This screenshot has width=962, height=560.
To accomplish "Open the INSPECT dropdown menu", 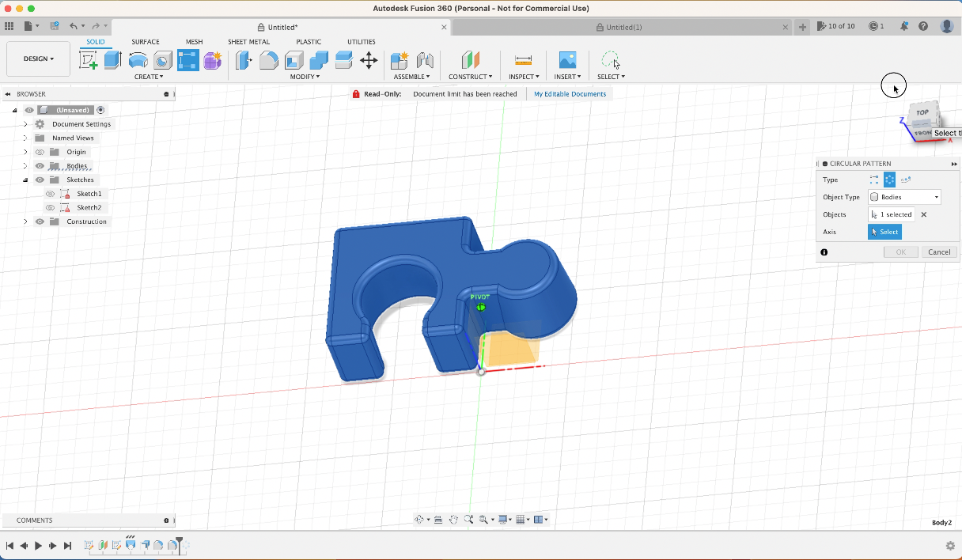I will coord(524,77).
